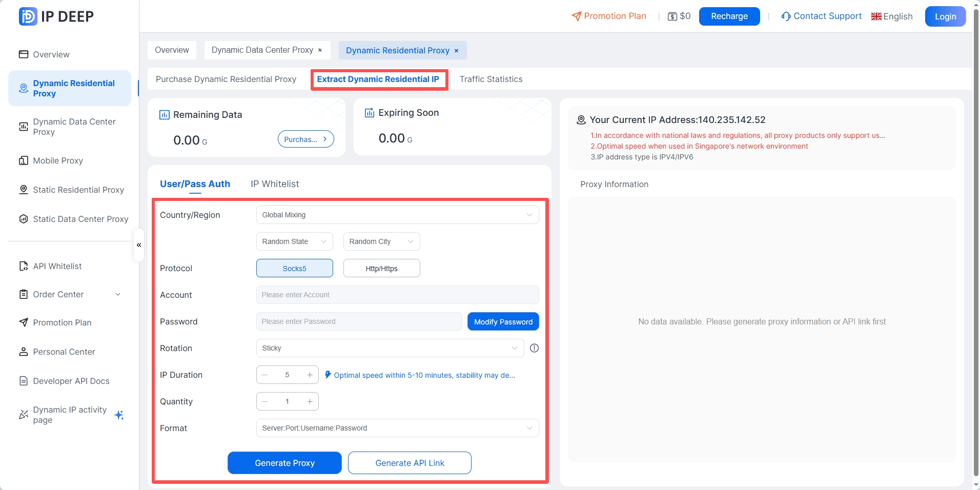Screen dimensions: 980x490
Task: Open Static Residential Proxy from sidebar
Action: click(x=78, y=190)
